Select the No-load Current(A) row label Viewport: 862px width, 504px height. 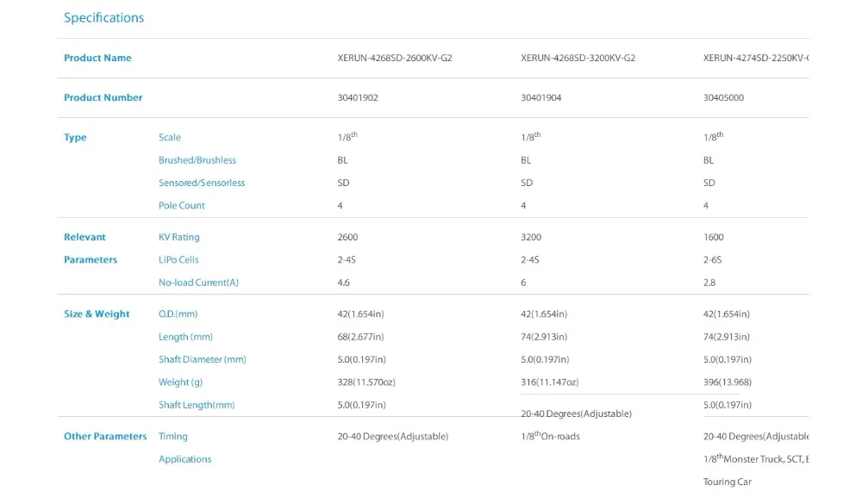(198, 283)
